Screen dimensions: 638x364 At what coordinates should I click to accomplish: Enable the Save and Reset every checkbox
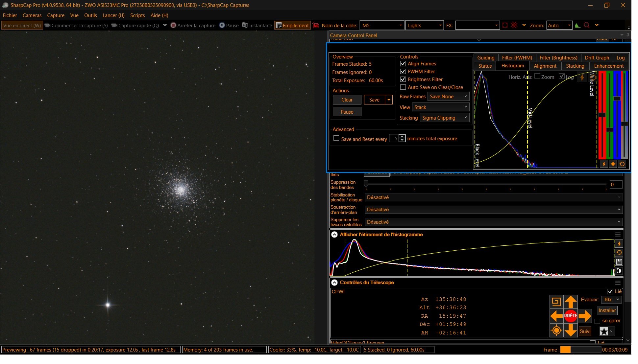pyautogui.click(x=336, y=138)
